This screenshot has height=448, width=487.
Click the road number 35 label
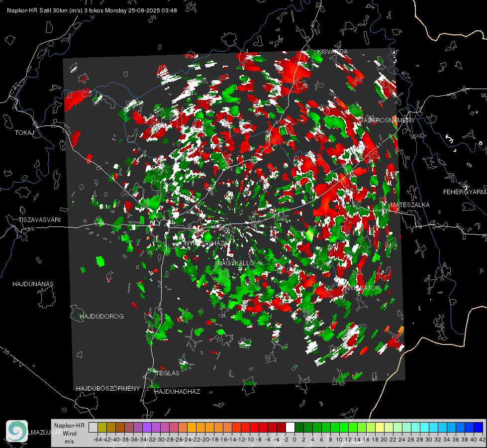pyautogui.click(x=6, y=351)
